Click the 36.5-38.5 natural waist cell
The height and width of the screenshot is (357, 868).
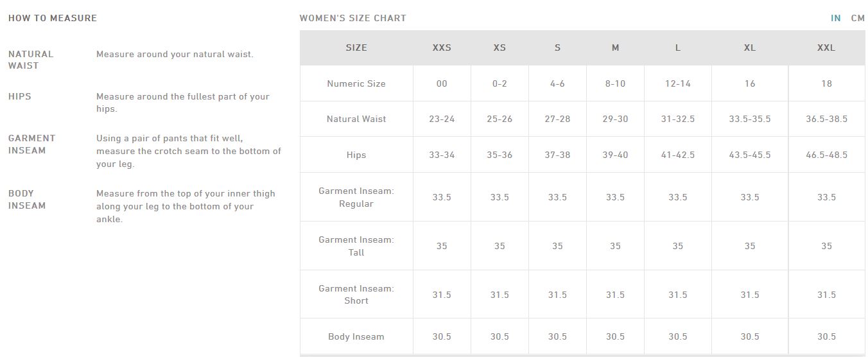(x=826, y=119)
